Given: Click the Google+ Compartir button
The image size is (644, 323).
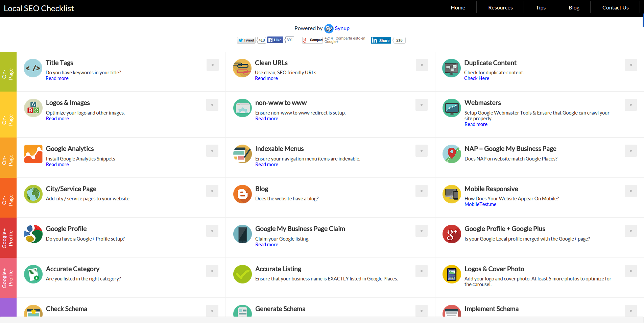Looking at the screenshot, I should [x=313, y=40].
